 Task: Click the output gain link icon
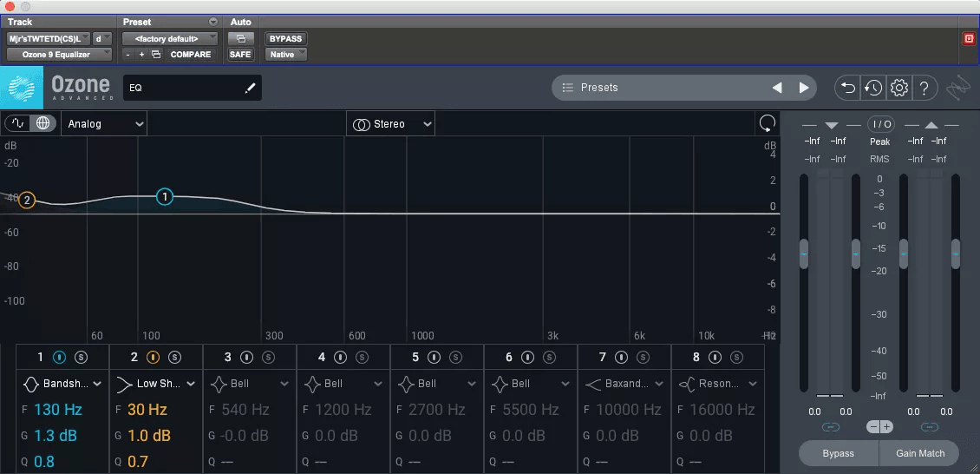click(930, 427)
